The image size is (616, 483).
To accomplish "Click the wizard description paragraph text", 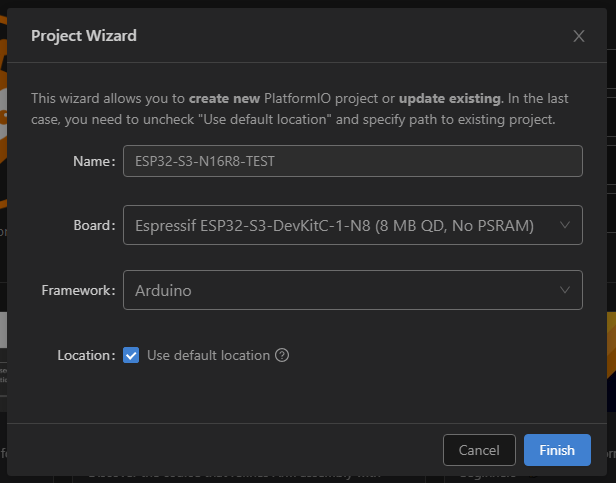I will [300, 109].
